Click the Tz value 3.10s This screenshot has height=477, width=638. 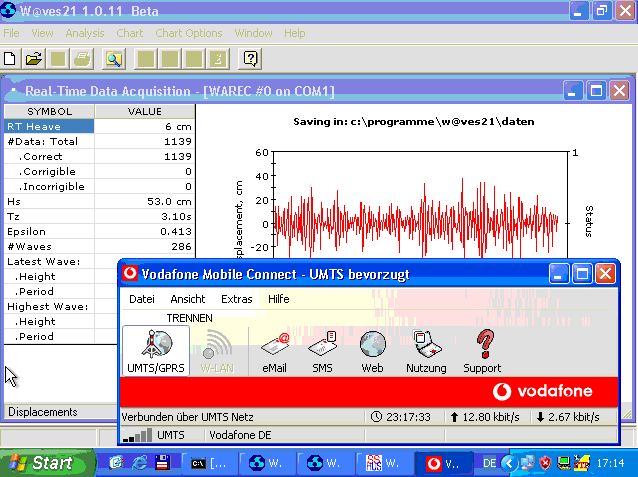click(176, 217)
